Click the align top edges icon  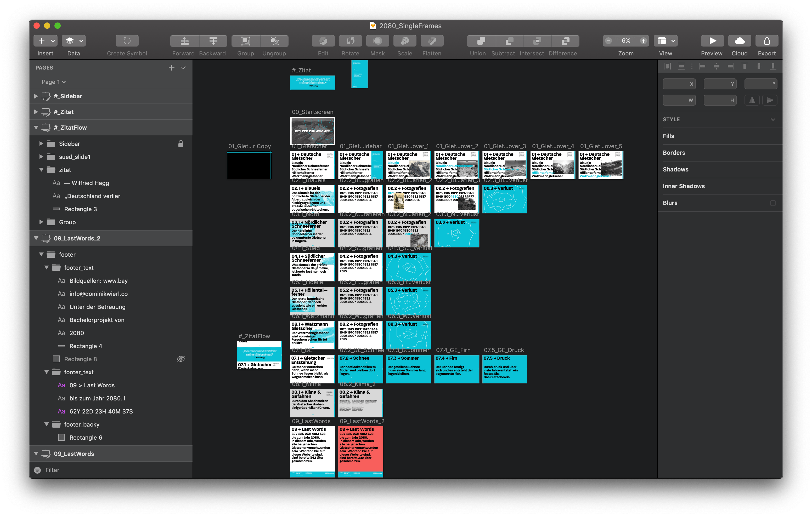(745, 66)
